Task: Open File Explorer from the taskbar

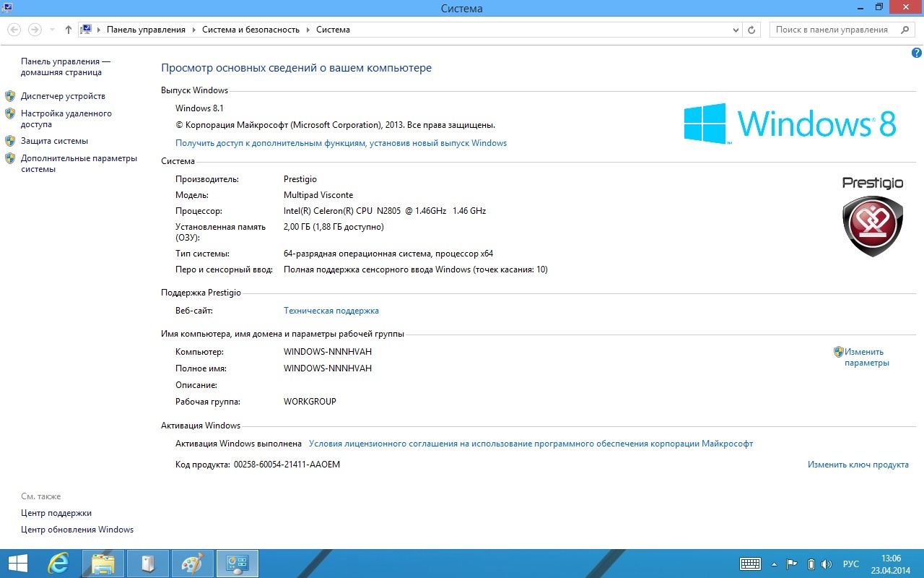Action: click(103, 563)
